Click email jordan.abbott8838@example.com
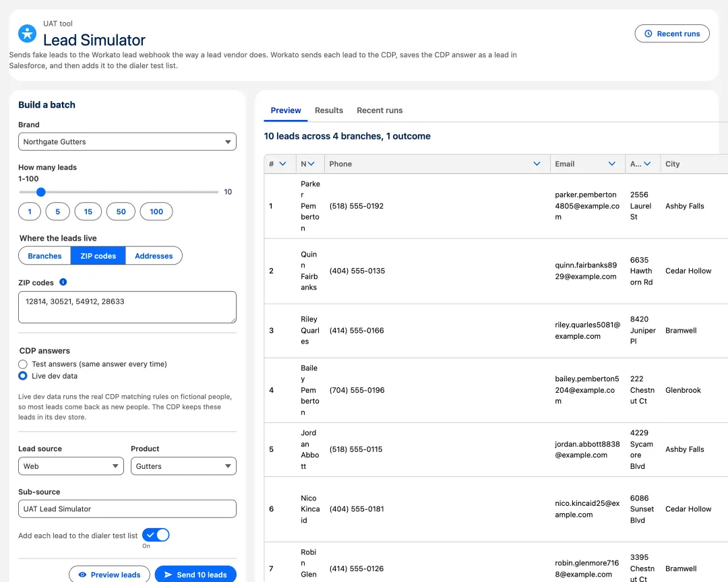 tap(587, 449)
